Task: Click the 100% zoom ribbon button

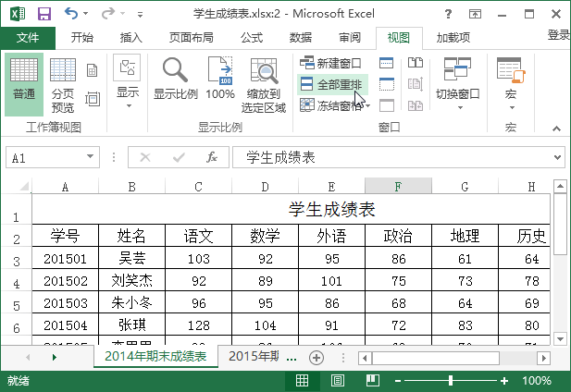Action: [x=220, y=81]
